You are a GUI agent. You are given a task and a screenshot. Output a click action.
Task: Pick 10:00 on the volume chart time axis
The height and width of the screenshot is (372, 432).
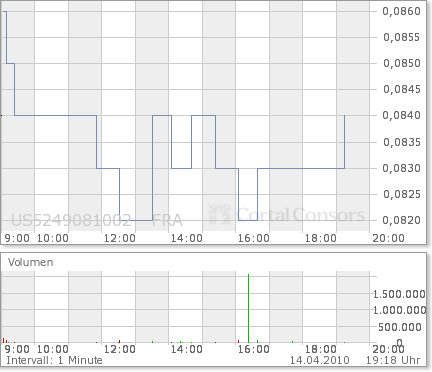point(53,349)
